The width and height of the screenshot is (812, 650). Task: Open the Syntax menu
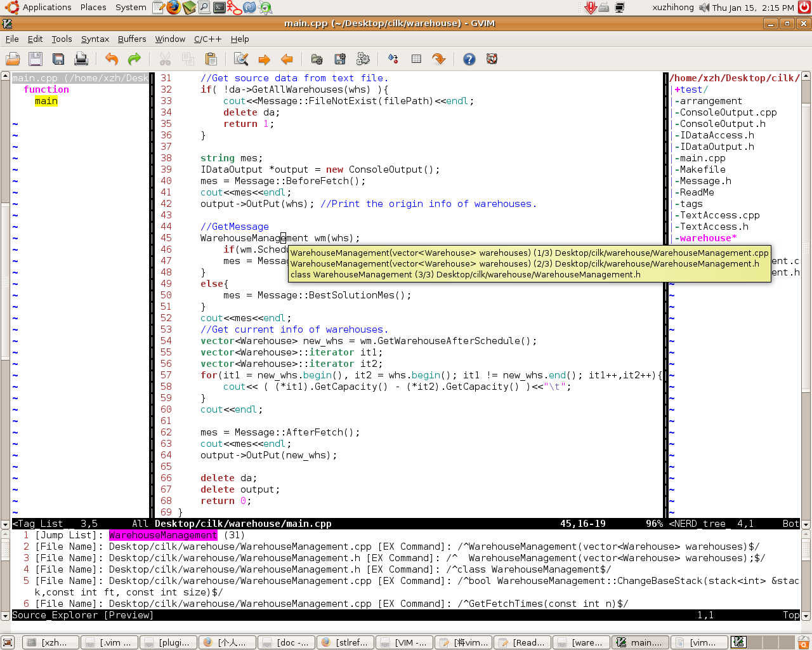click(95, 39)
